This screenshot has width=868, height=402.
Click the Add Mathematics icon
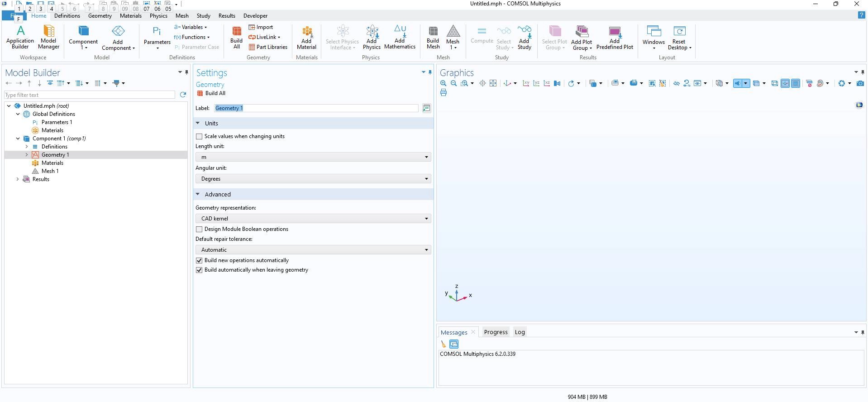[x=400, y=37]
